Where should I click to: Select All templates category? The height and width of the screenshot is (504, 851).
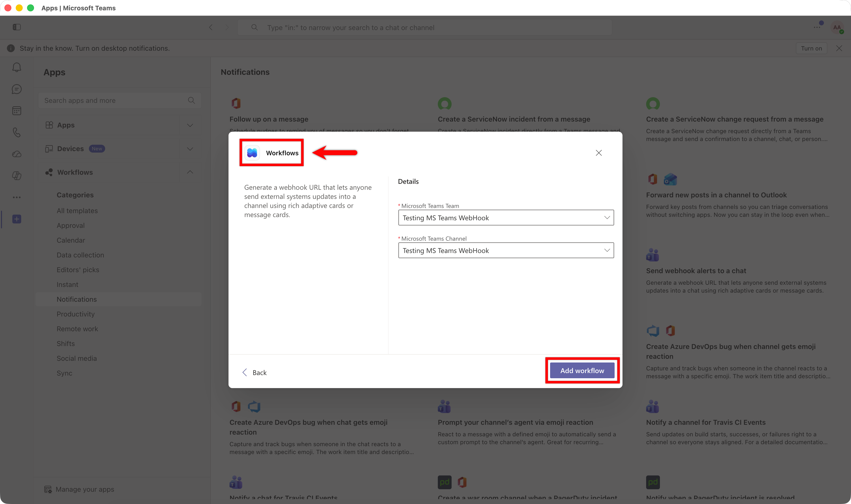[x=77, y=211]
